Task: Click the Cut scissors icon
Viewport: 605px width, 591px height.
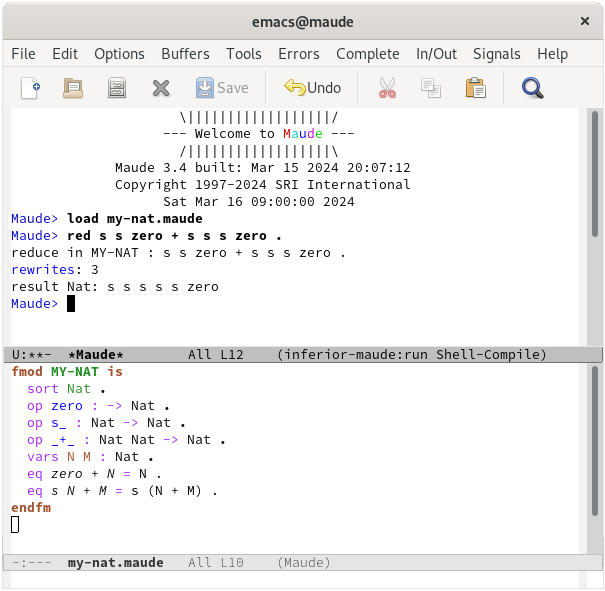Action: [x=387, y=88]
